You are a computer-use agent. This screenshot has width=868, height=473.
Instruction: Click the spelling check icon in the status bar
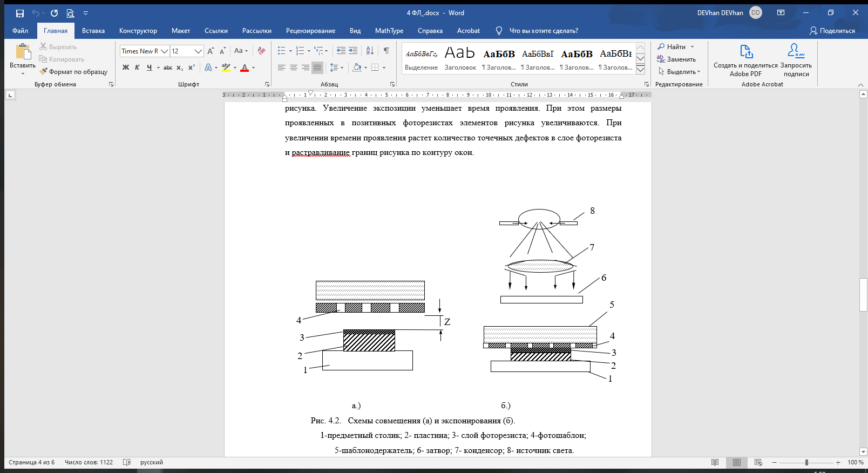(127, 462)
